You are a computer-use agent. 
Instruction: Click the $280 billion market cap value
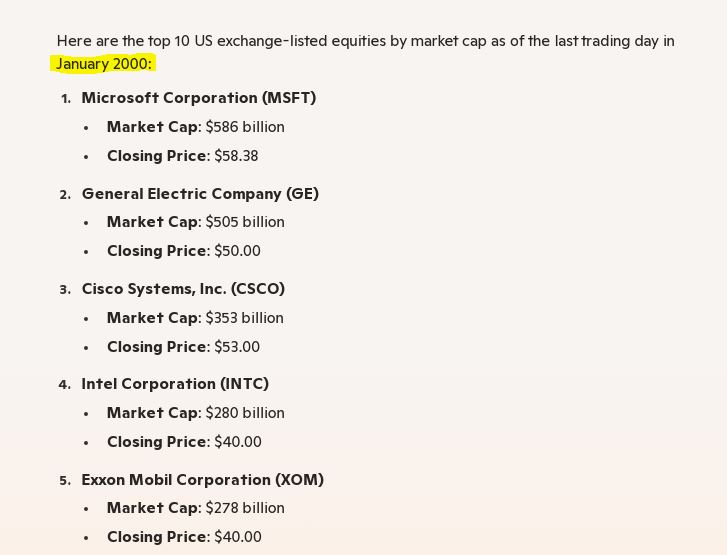tap(245, 413)
